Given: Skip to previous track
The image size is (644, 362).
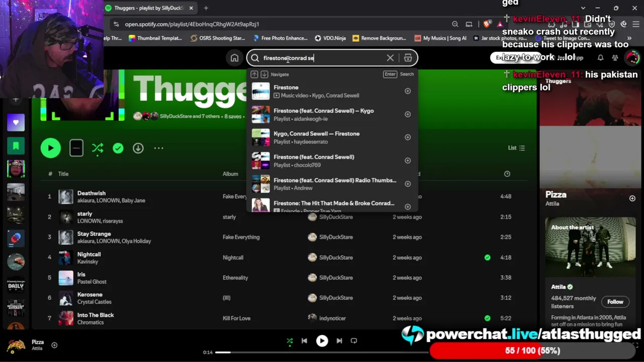Looking at the screenshot, I should [x=304, y=341].
